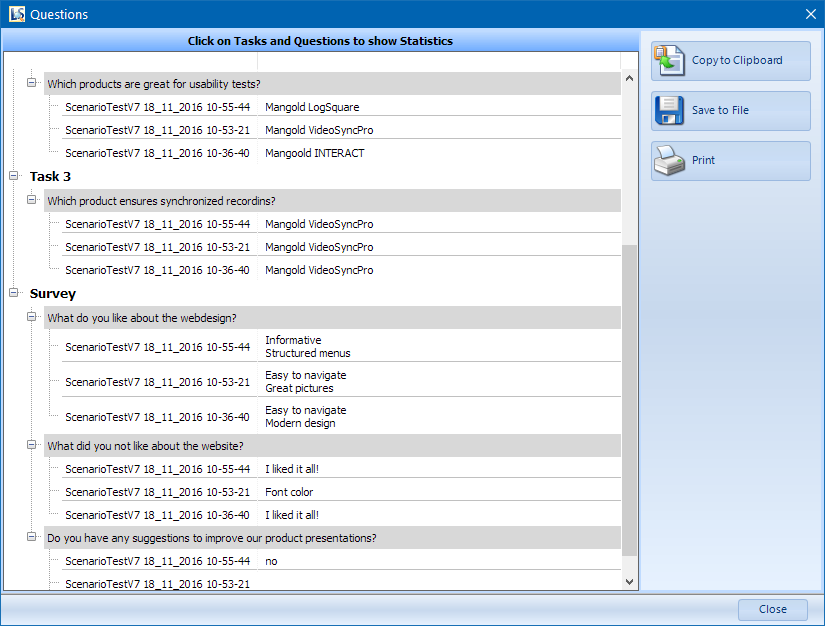825x626 pixels.
Task: Click the Save to File floppy disk icon
Action: [668, 110]
